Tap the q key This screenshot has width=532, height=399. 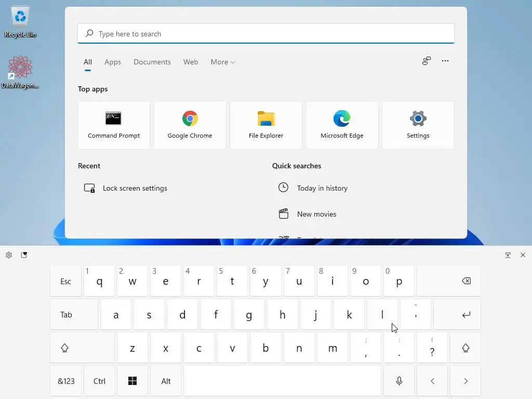[99, 281]
